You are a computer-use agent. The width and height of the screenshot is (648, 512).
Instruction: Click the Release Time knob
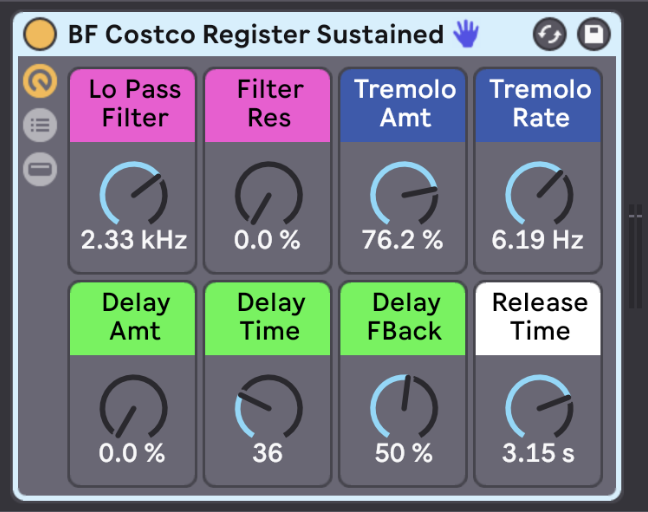coord(539,407)
